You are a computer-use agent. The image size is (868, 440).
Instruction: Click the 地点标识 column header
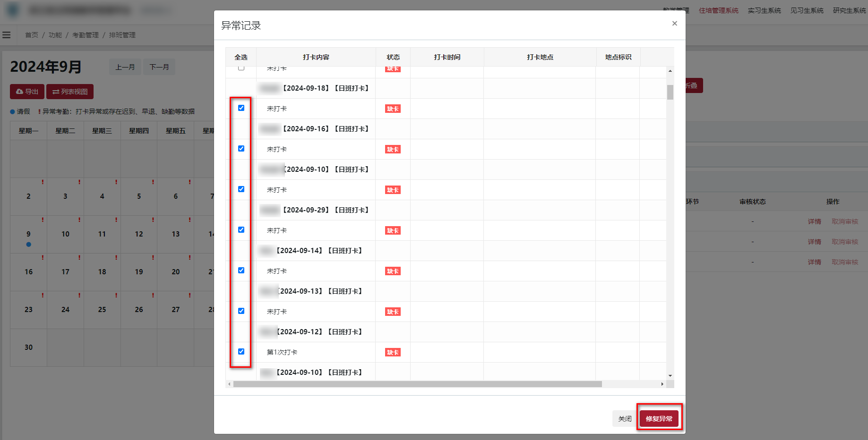point(618,57)
